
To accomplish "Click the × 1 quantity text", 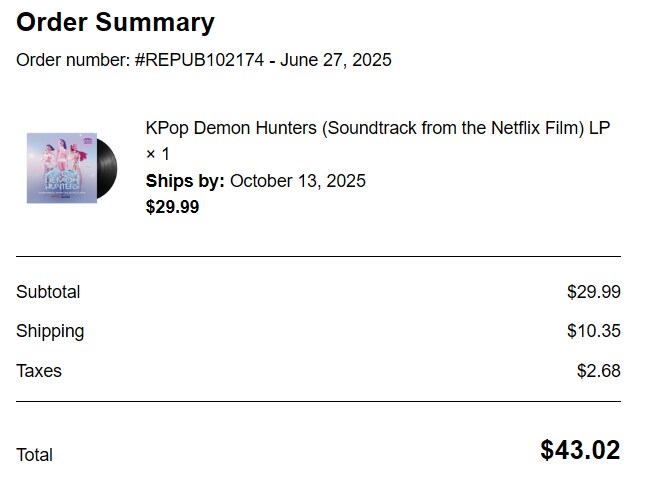I will pos(158,154).
